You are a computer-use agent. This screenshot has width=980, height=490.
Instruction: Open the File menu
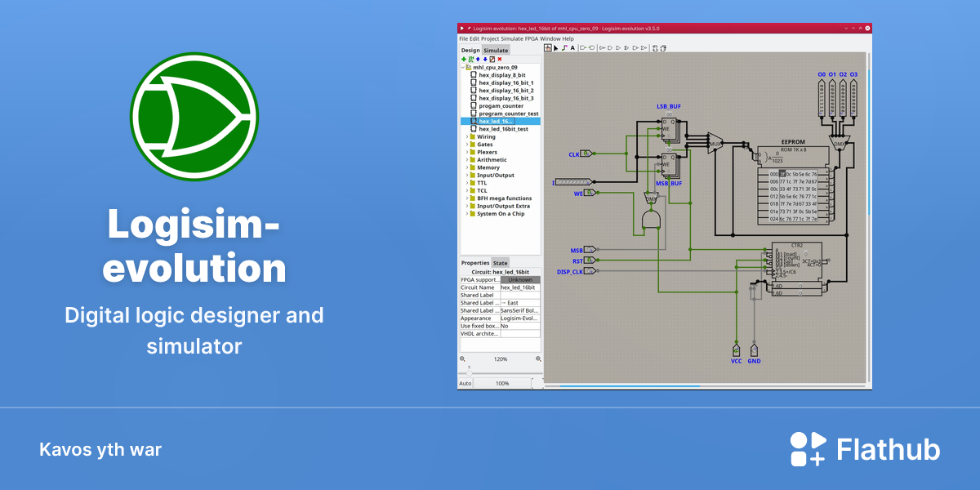tap(463, 38)
